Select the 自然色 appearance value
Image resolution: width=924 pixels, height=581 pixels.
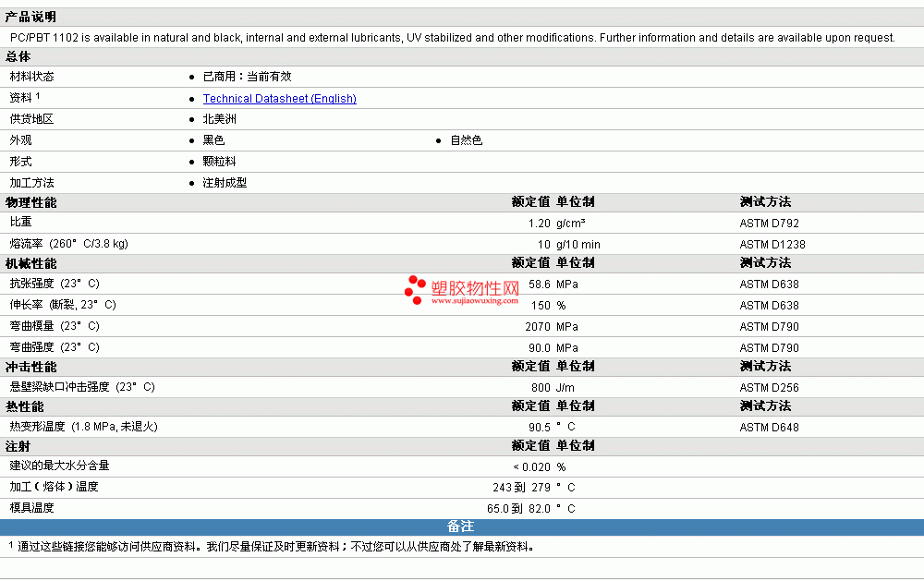(x=466, y=140)
